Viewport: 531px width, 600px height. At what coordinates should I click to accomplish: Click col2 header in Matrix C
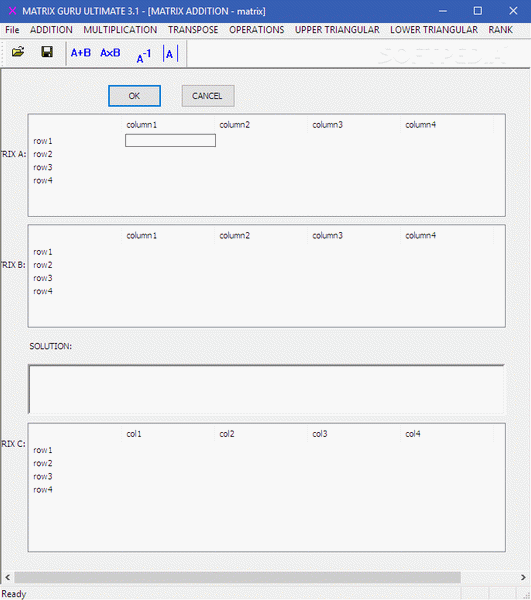[227, 434]
